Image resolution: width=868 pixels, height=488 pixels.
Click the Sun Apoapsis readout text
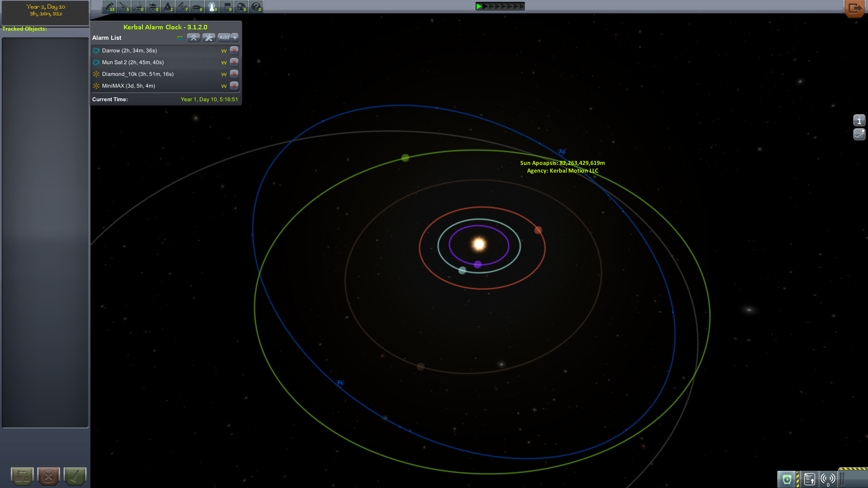coord(562,163)
